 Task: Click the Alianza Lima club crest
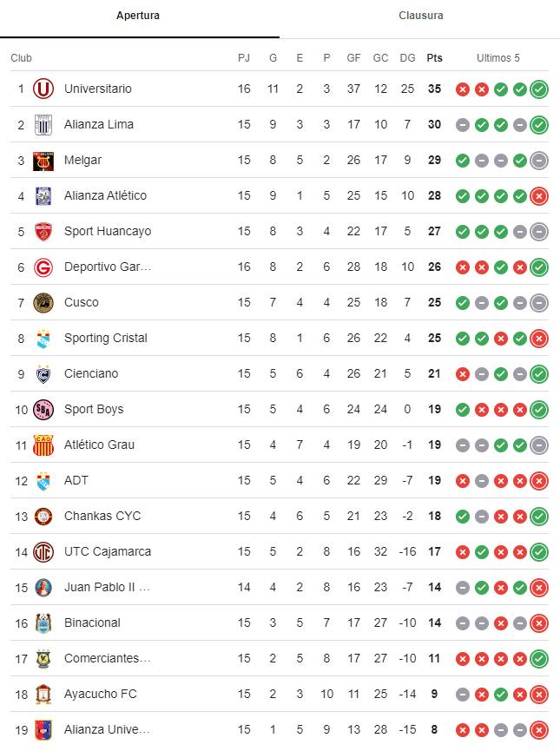click(x=43, y=124)
